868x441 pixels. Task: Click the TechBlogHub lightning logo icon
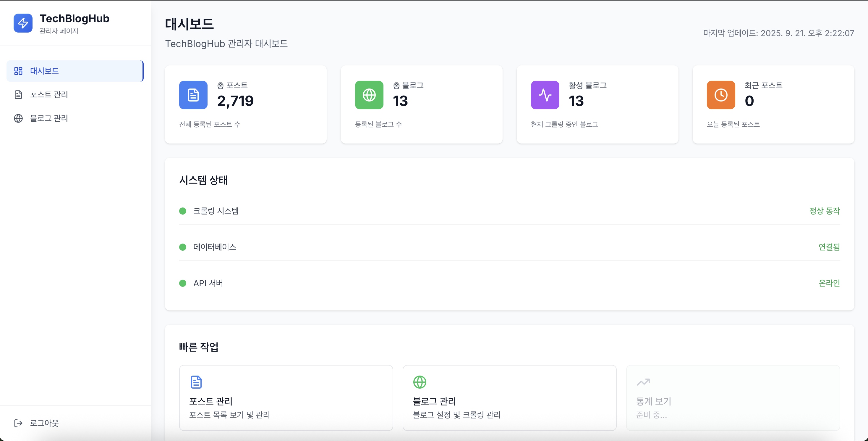coord(23,23)
